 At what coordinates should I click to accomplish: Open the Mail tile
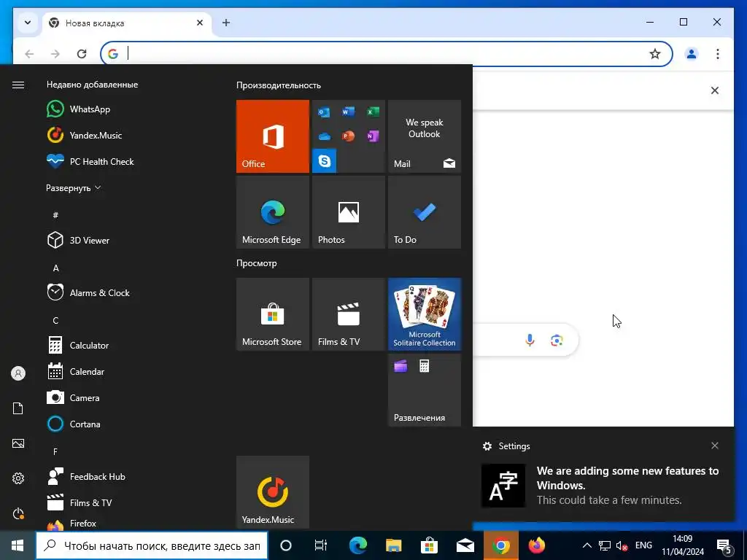coord(425,136)
